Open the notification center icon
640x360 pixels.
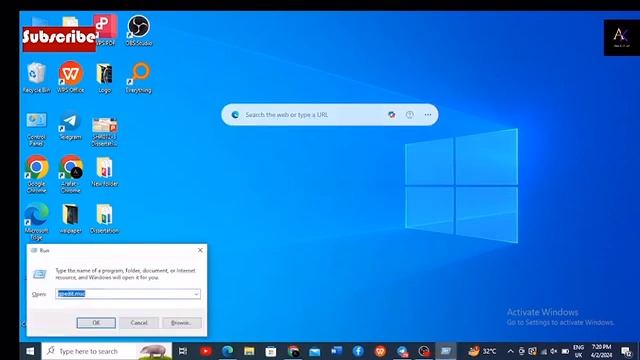627,351
